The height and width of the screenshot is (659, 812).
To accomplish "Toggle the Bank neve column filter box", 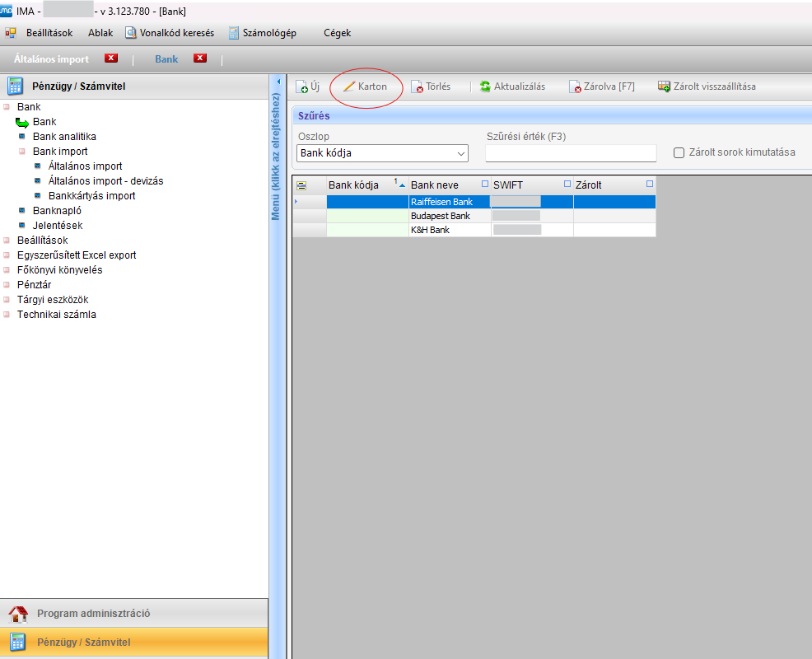I will coord(484,185).
